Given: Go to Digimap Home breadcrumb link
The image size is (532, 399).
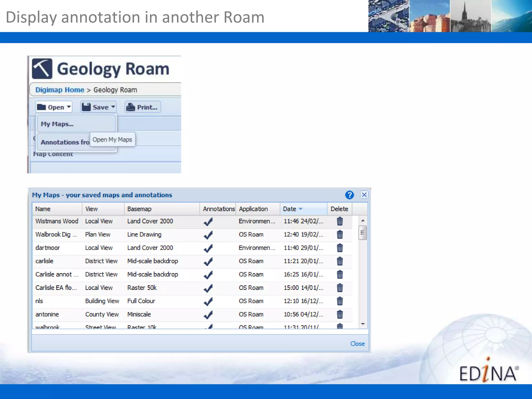Looking at the screenshot, I should (60, 90).
